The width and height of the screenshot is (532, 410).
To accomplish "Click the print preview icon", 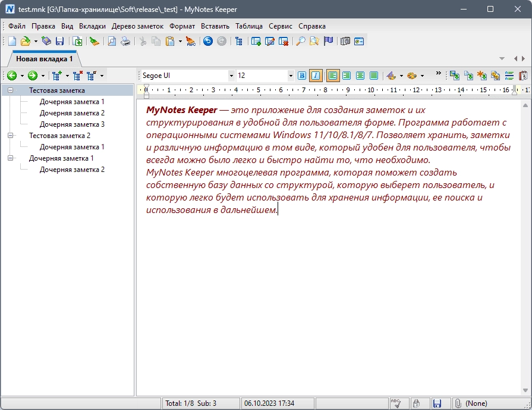I will pyautogui.click(x=112, y=42).
